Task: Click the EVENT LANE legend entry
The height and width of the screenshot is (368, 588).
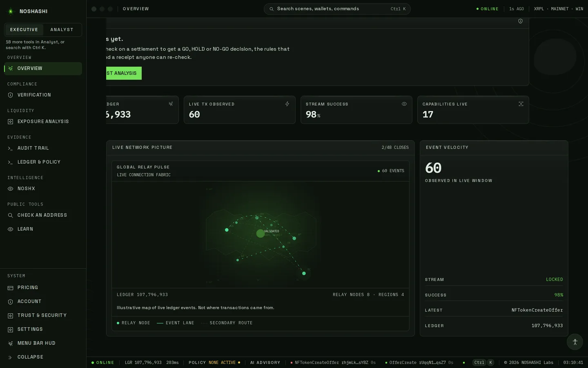Action: click(x=176, y=323)
